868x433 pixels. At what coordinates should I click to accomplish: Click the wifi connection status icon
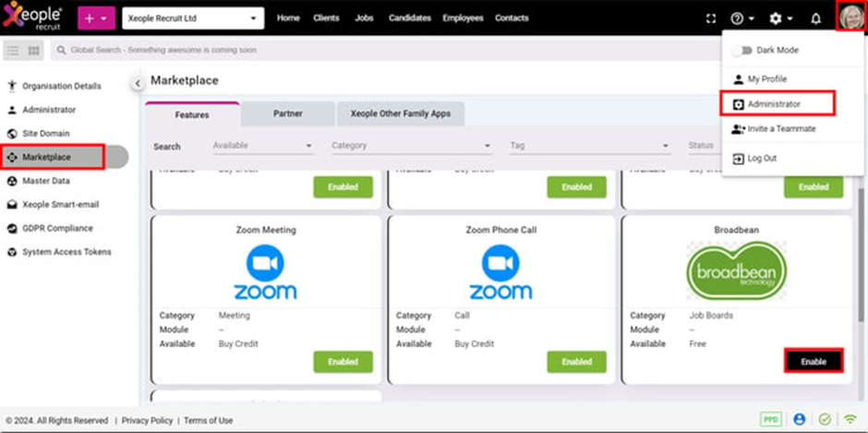point(850,420)
